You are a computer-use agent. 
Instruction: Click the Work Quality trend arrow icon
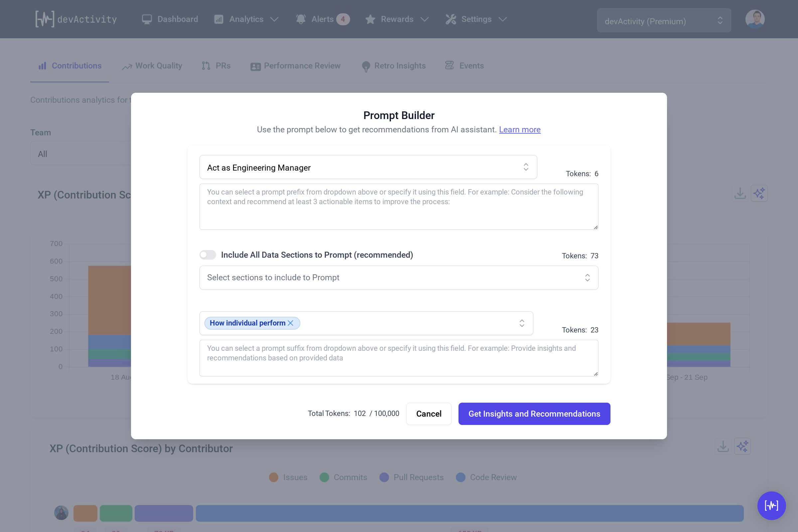[x=127, y=66]
